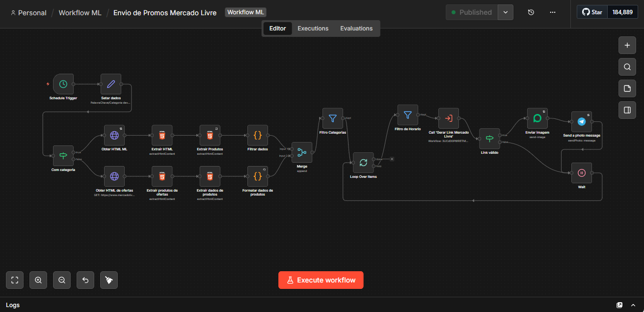The height and width of the screenshot is (312, 644).
Task: Select the Loop Over Items node
Action: pyautogui.click(x=363, y=163)
